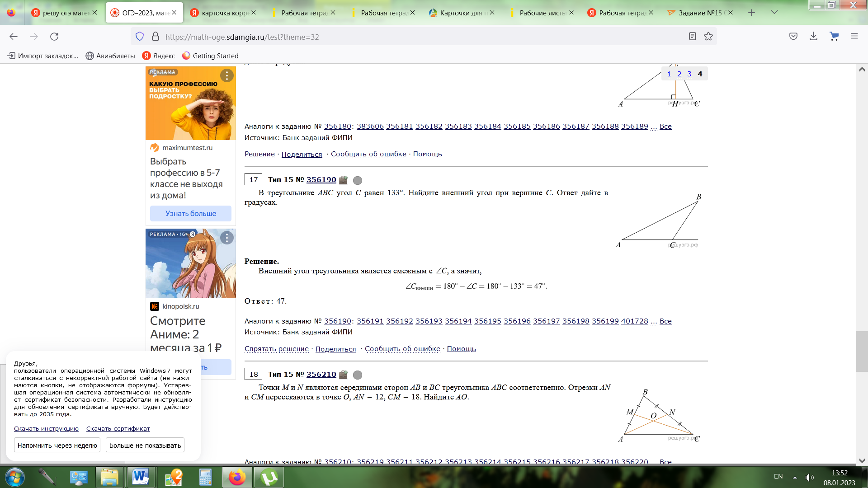The width and height of the screenshot is (868, 488).
Task: Switch to tab 'карточка корре'
Action: (223, 13)
